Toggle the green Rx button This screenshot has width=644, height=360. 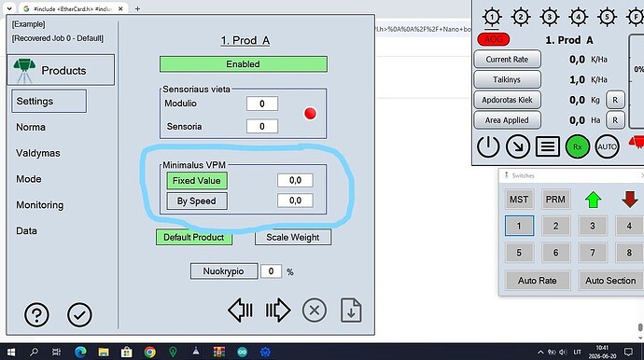pos(578,146)
